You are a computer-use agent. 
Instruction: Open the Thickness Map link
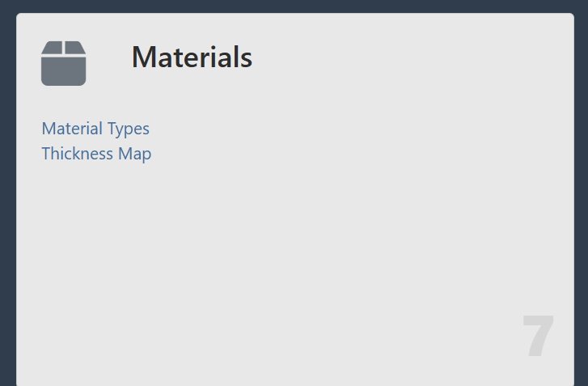point(96,154)
